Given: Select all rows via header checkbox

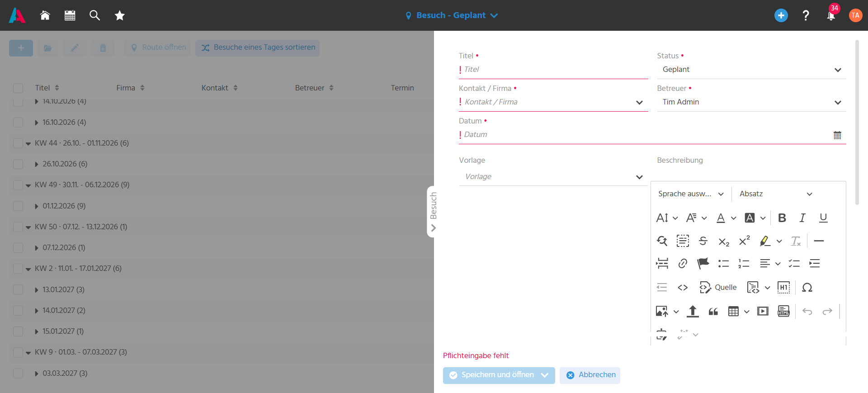Looking at the screenshot, I should tap(18, 88).
